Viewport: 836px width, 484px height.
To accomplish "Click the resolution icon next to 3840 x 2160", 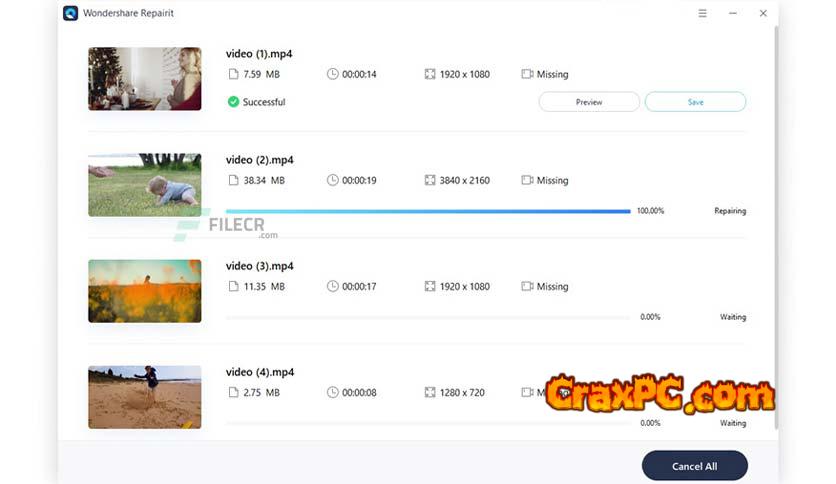I will 430,180.
